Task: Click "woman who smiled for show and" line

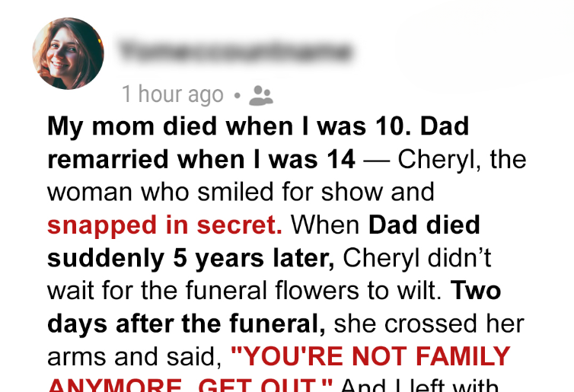Action: coord(240,193)
